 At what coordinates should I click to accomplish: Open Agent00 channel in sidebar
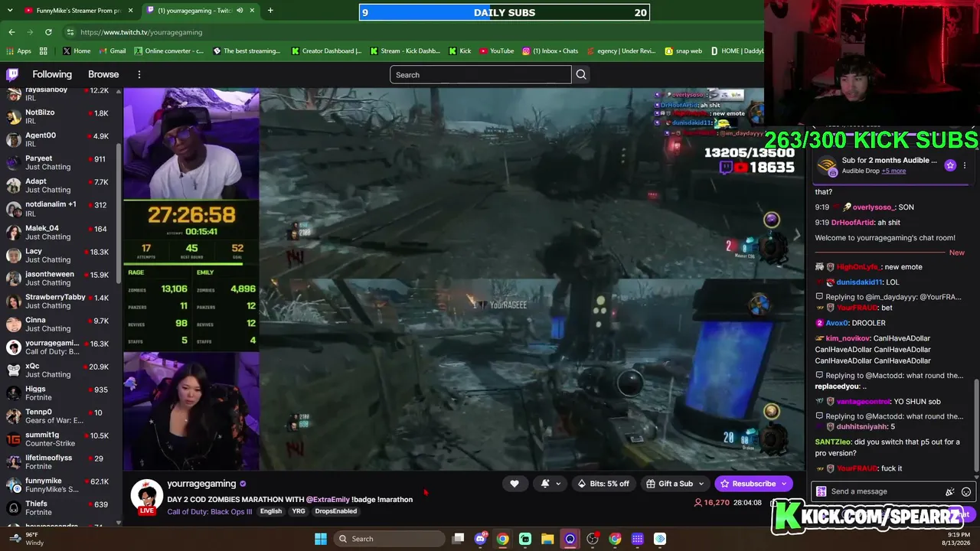click(x=60, y=139)
